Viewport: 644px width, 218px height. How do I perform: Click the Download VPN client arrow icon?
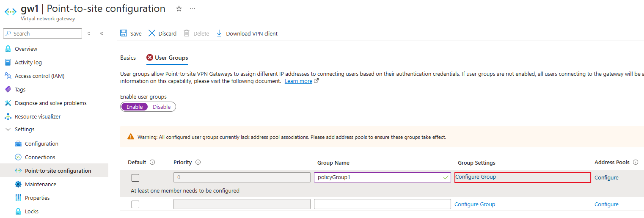(219, 33)
